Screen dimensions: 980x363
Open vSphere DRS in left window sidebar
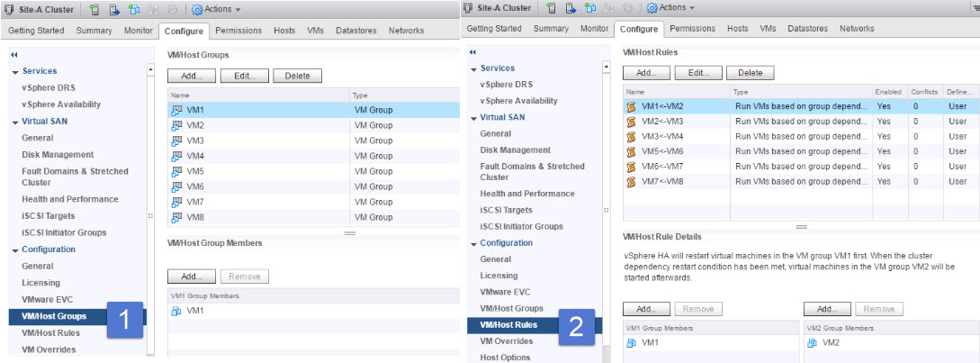click(49, 87)
